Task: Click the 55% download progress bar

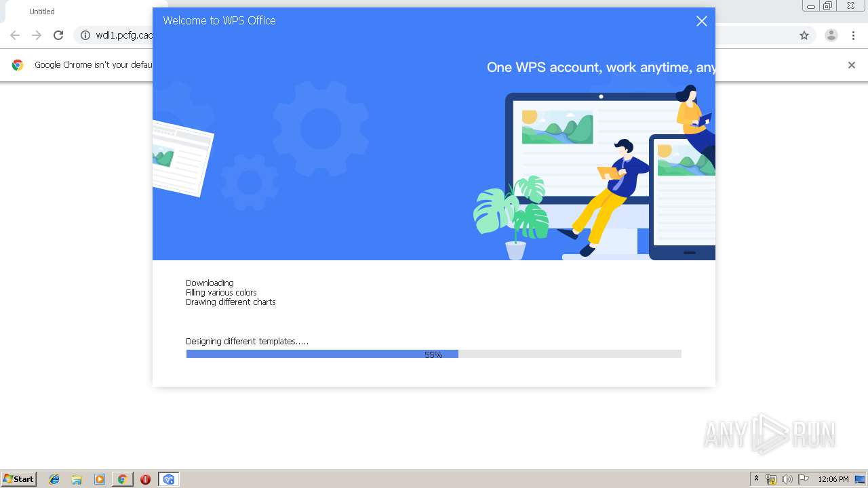Action: (433, 354)
